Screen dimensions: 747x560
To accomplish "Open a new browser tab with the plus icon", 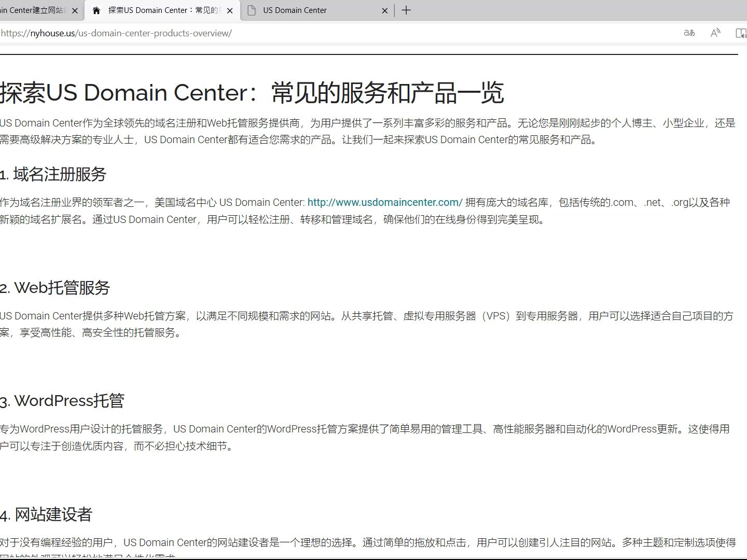I will click(x=406, y=10).
